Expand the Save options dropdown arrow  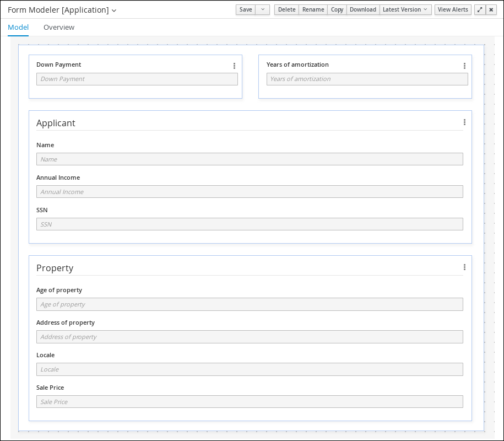pyautogui.click(x=263, y=10)
